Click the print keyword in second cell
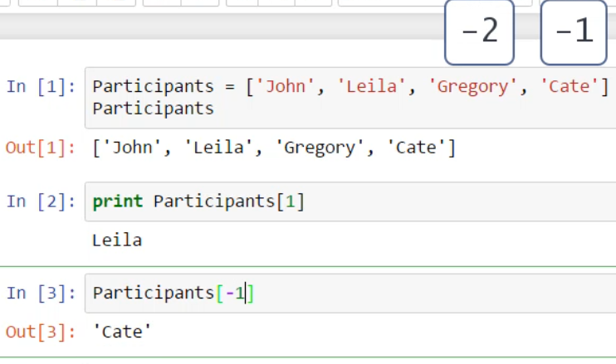This screenshot has width=616, height=364. tap(117, 201)
